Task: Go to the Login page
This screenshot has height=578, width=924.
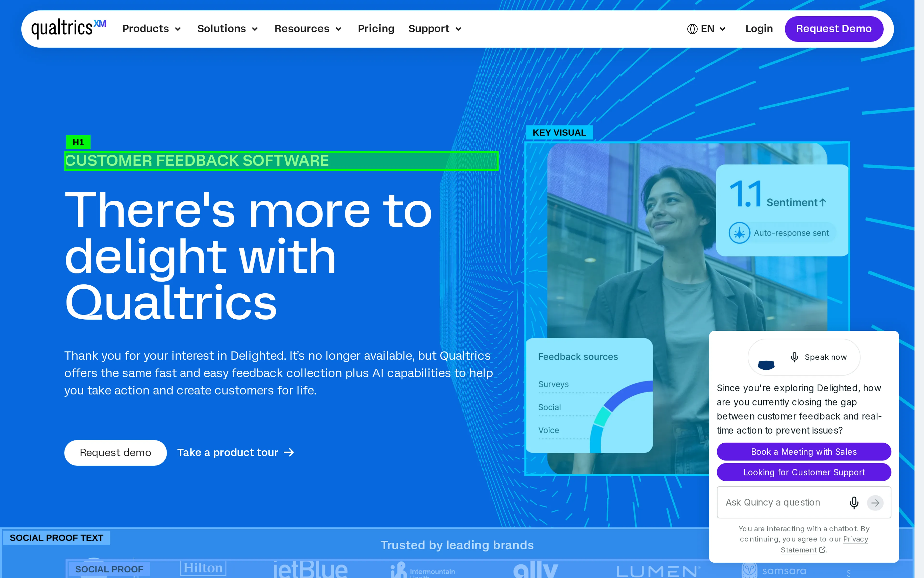Action: coord(759,29)
